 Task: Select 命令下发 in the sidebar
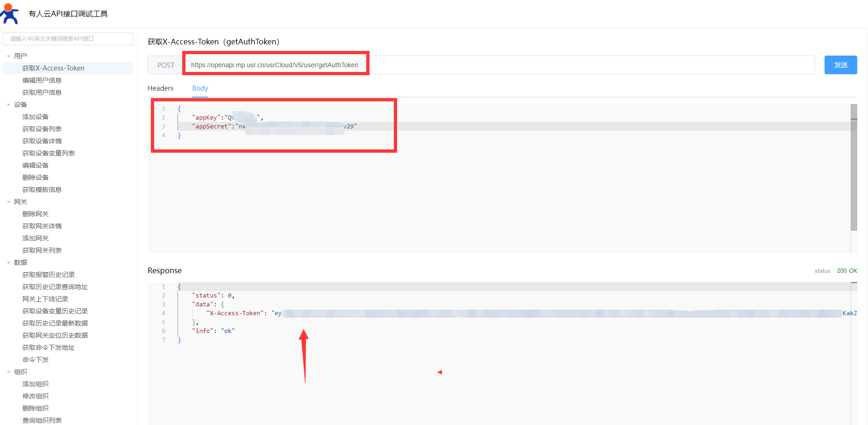36,360
